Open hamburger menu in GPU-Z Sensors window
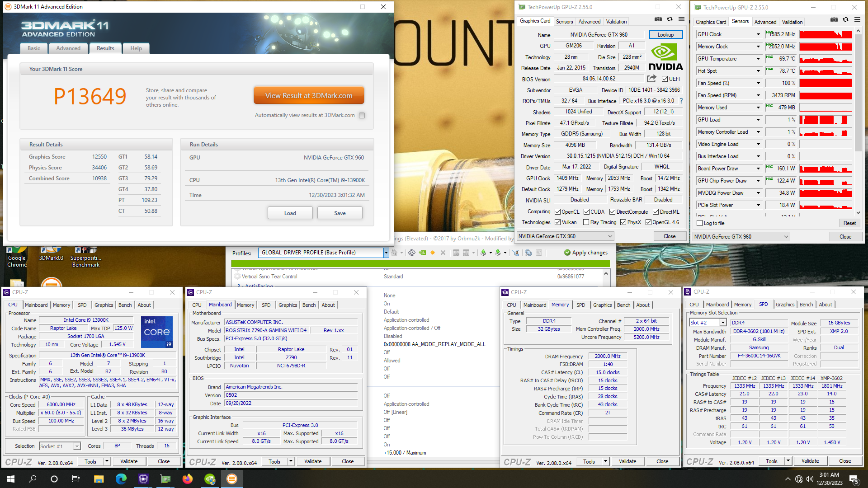The image size is (868, 488). click(x=857, y=19)
